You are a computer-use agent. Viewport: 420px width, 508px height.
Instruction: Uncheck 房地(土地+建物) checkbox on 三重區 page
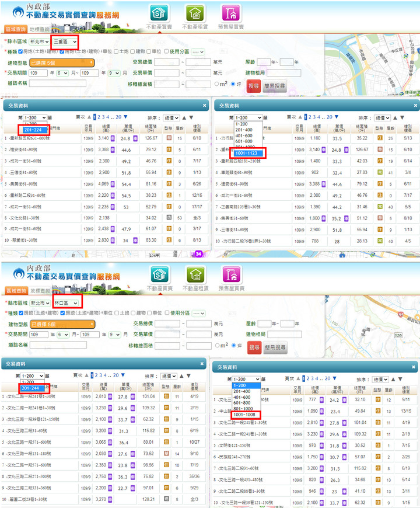tap(21, 51)
